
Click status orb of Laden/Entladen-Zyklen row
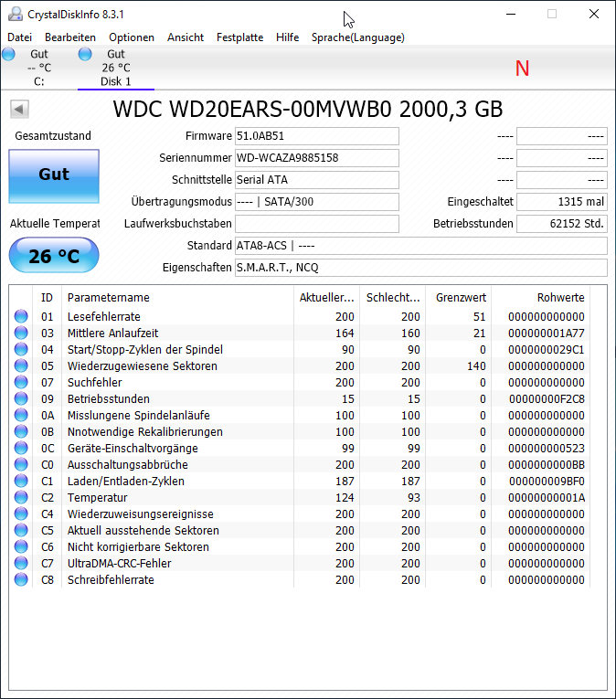[21, 481]
